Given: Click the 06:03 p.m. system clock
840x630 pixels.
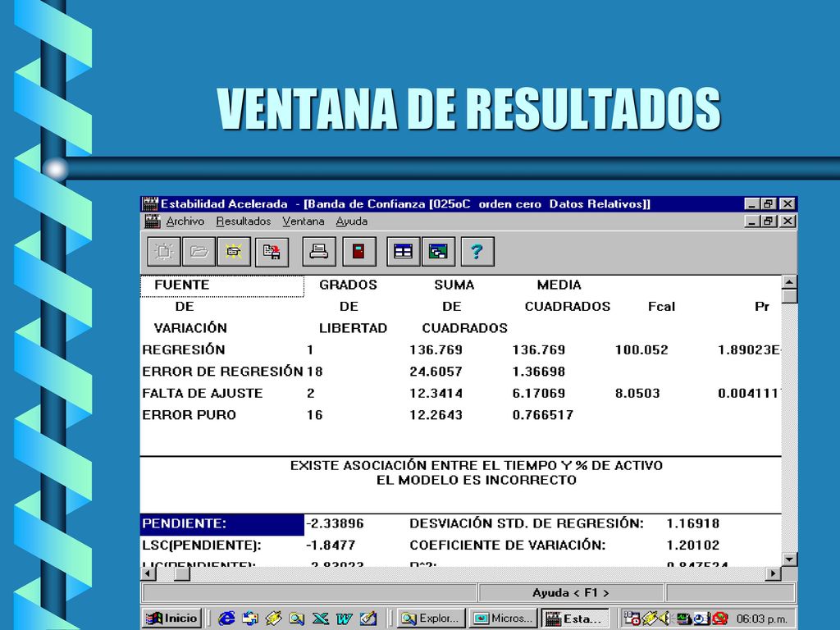Looking at the screenshot, I should 761,619.
